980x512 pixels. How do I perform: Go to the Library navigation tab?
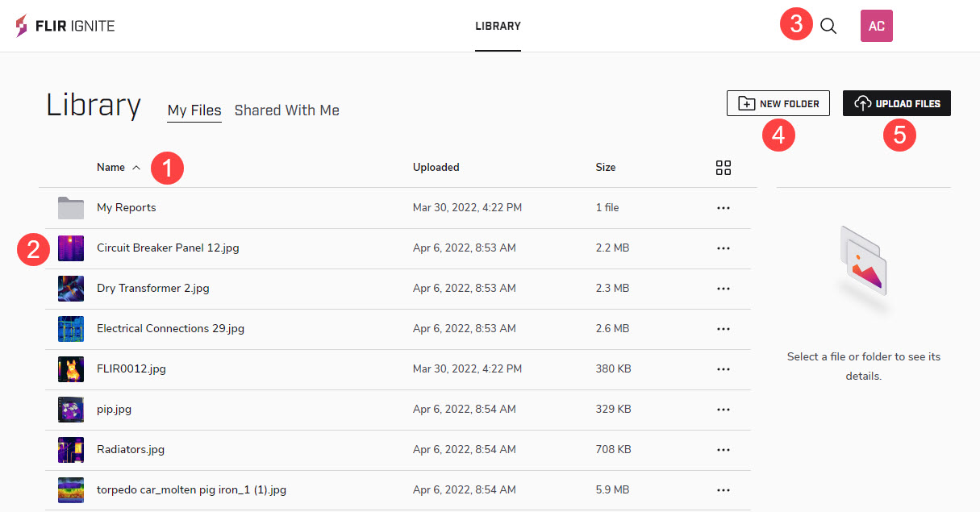(x=498, y=26)
